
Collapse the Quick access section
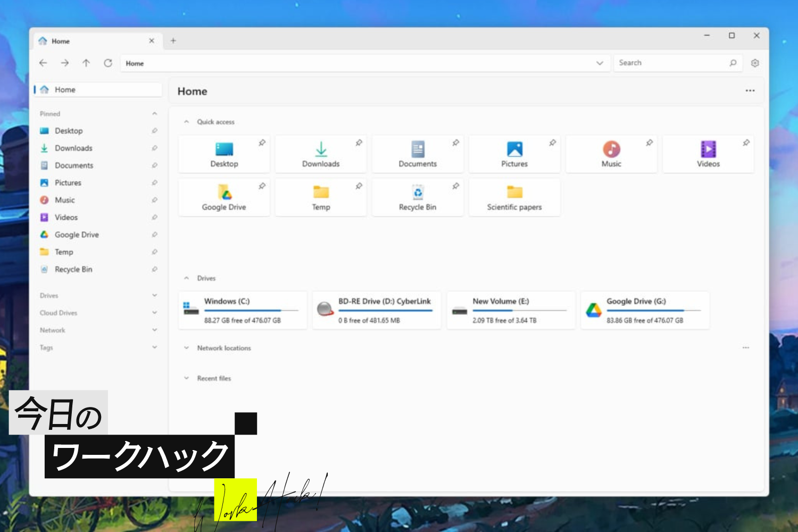coord(186,121)
